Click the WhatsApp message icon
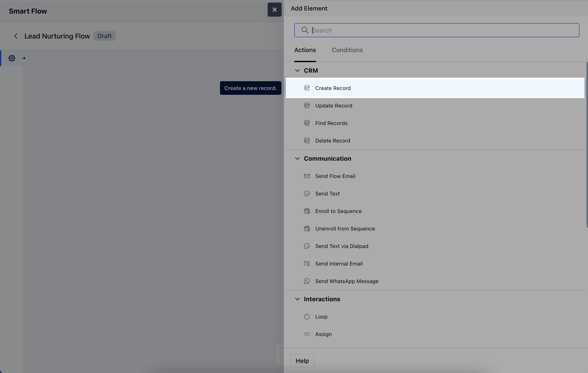Viewport: 588px width, 373px height. pyautogui.click(x=307, y=281)
